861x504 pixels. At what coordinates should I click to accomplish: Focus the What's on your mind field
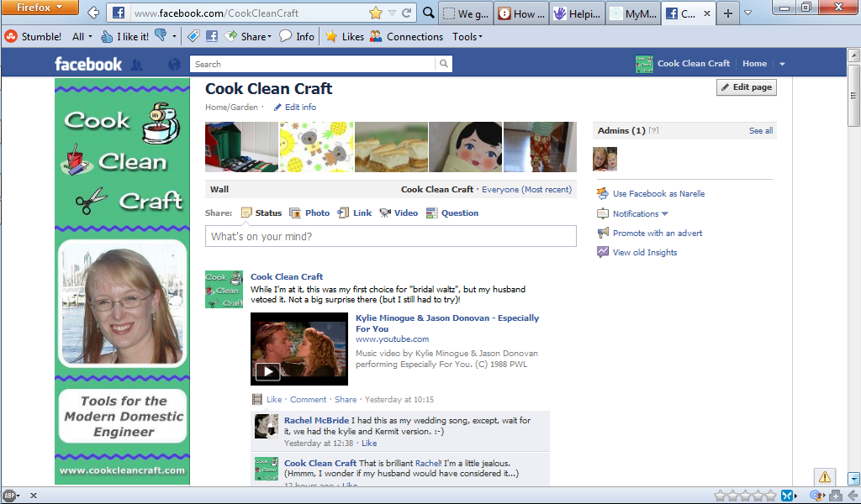(390, 236)
